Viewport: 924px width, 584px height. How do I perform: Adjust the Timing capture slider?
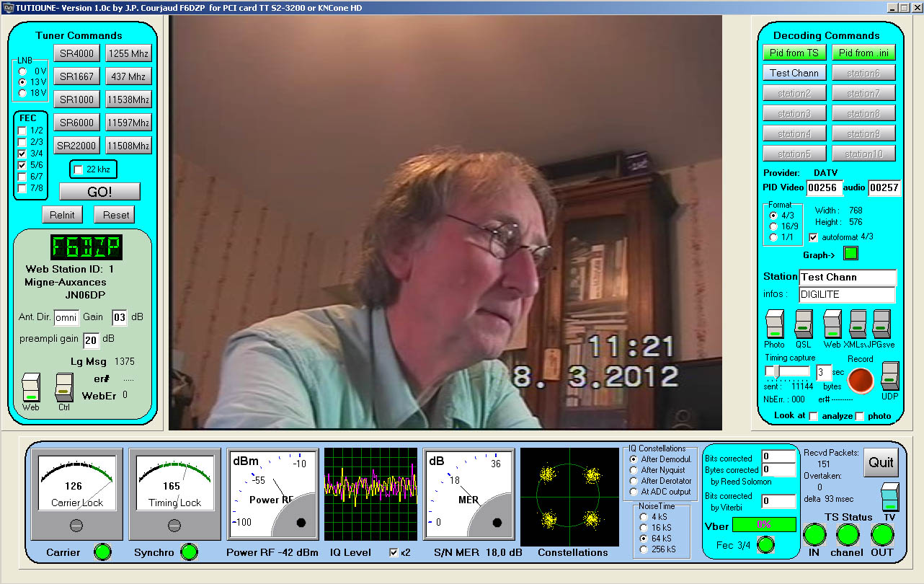point(776,371)
